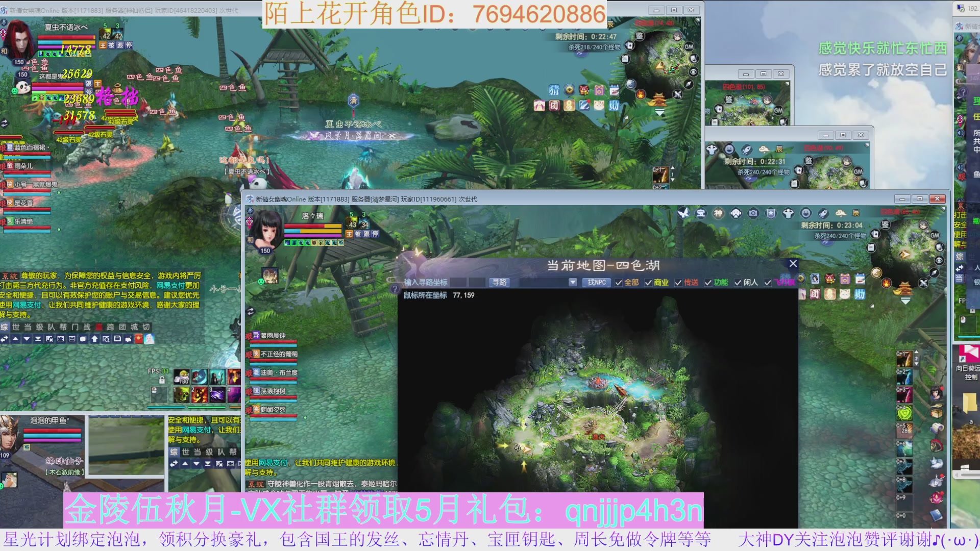
Task: Click the 寻路 pathfinding button
Action: [499, 282]
